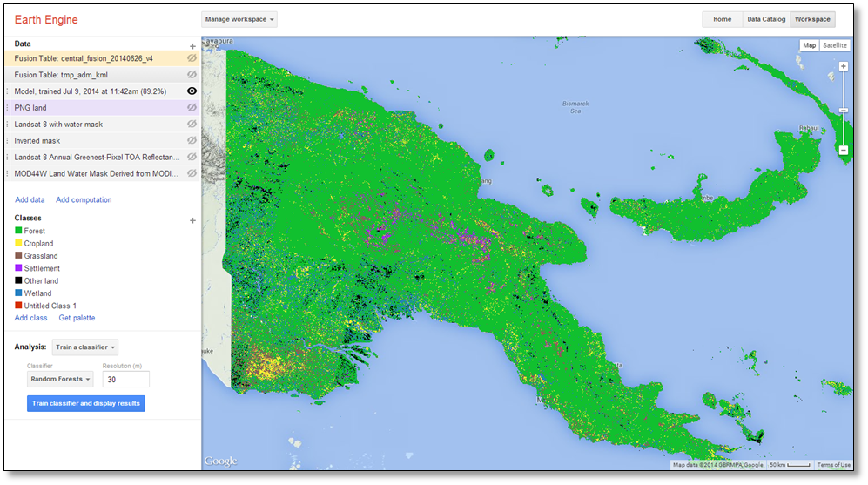This screenshot has height=485, width=868.
Task: Select the PNG land row
Action: [102, 107]
